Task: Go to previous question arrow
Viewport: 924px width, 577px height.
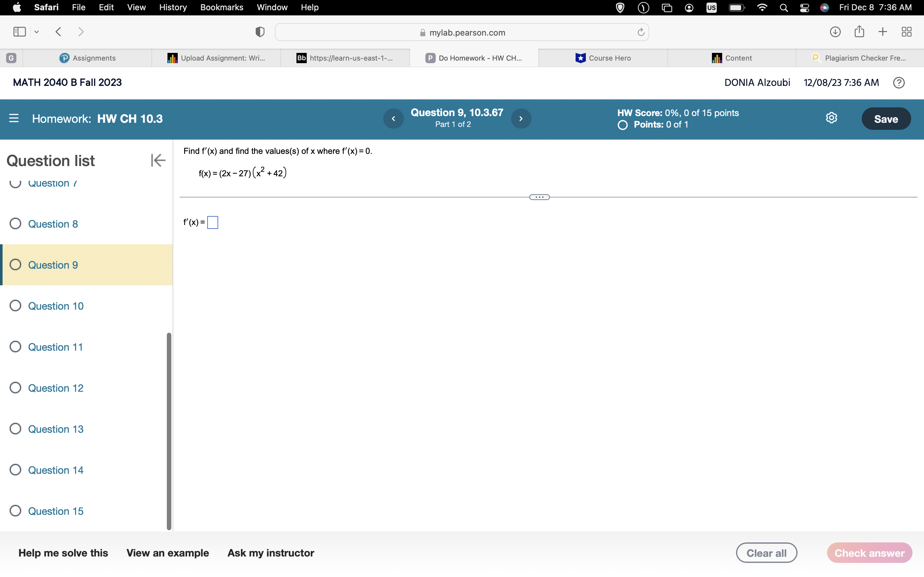Action: click(x=393, y=119)
